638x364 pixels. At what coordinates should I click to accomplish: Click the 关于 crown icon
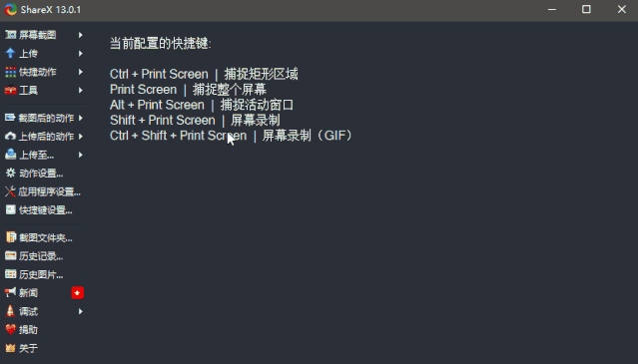click(11, 348)
